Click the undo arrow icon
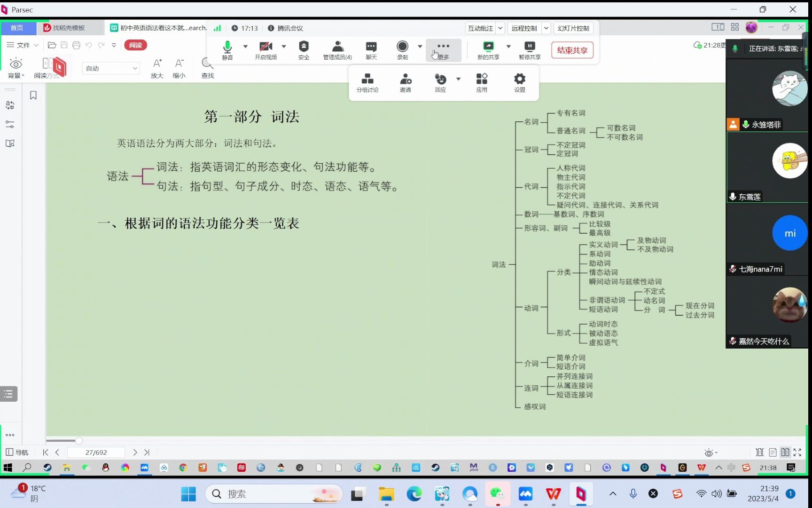Screen dimensions: 812x508 click(88, 45)
